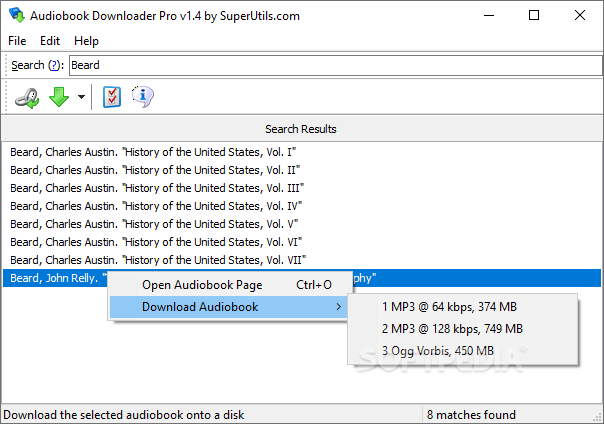Choose Ogg Vorbis, 450 MB option

462,351
